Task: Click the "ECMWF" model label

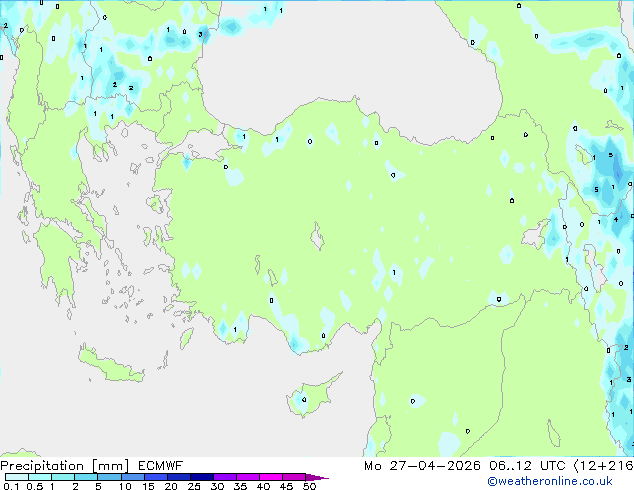Action: tap(161, 466)
